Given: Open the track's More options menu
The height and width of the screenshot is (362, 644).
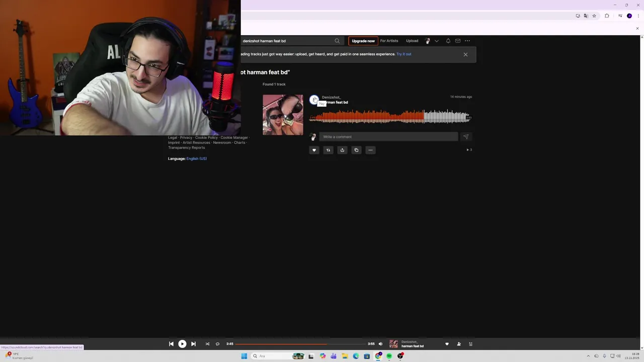Looking at the screenshot, I should [370, 150].
